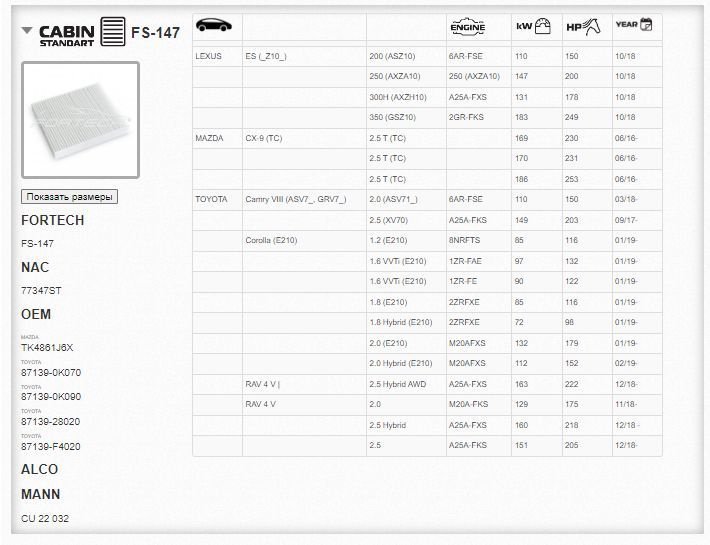Select the NAC number 77347ST
The width and height of the screenshot is (710, 545).
(x=41, y=291)
